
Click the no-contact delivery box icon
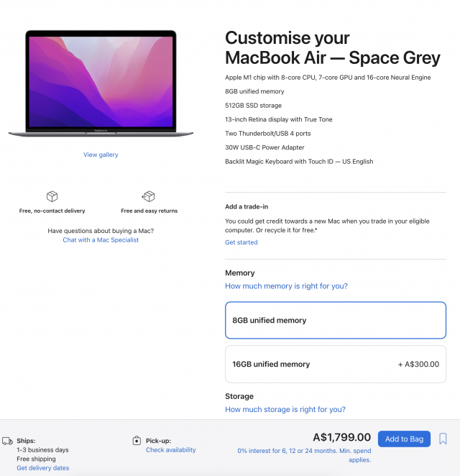pyautogui.click(x=52, y=196)
